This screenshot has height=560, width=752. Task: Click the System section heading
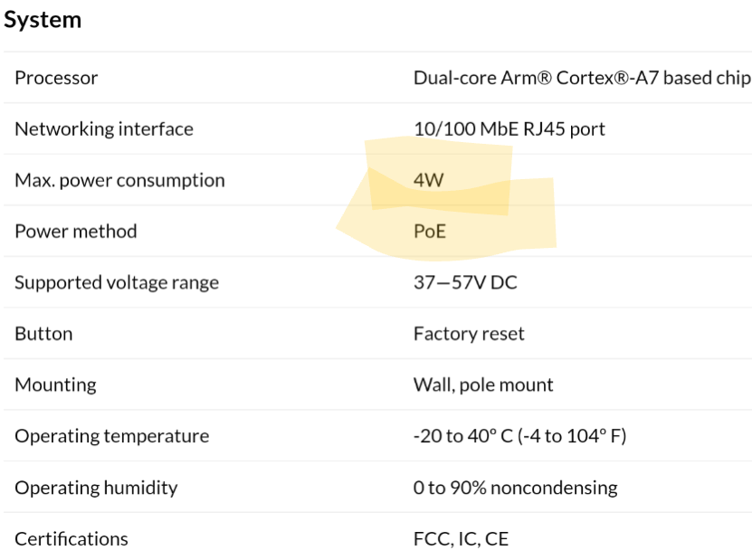coord(43,20)
